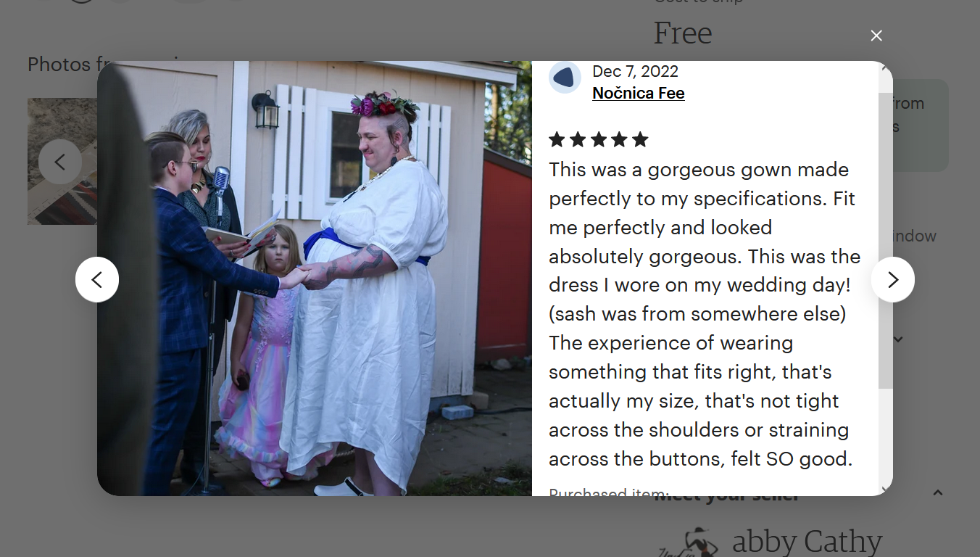Expand the collapsed section chevron behind overlay
This screenshot has height=557, width=980.
point(899,339)
